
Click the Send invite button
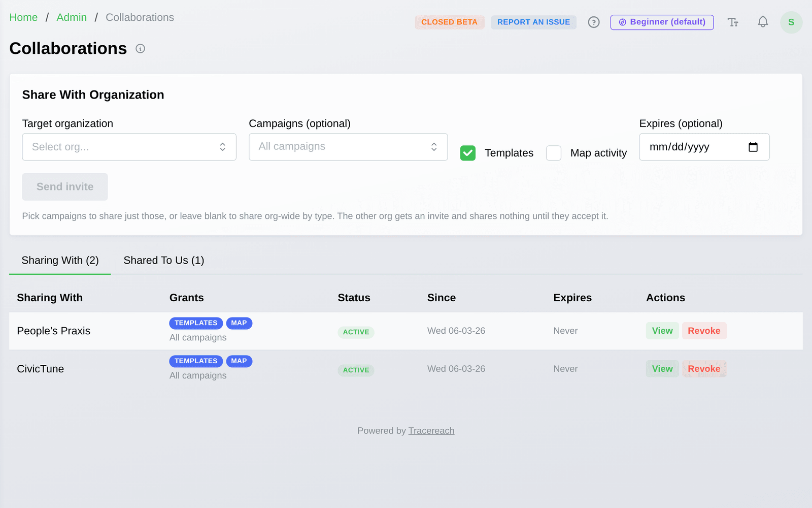click(x=65, y=186)
